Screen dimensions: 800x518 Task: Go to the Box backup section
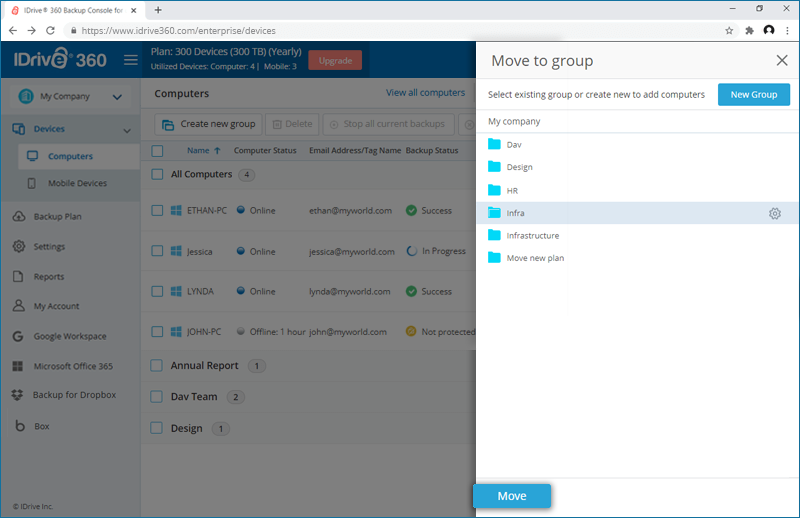[x=41, y=426]
